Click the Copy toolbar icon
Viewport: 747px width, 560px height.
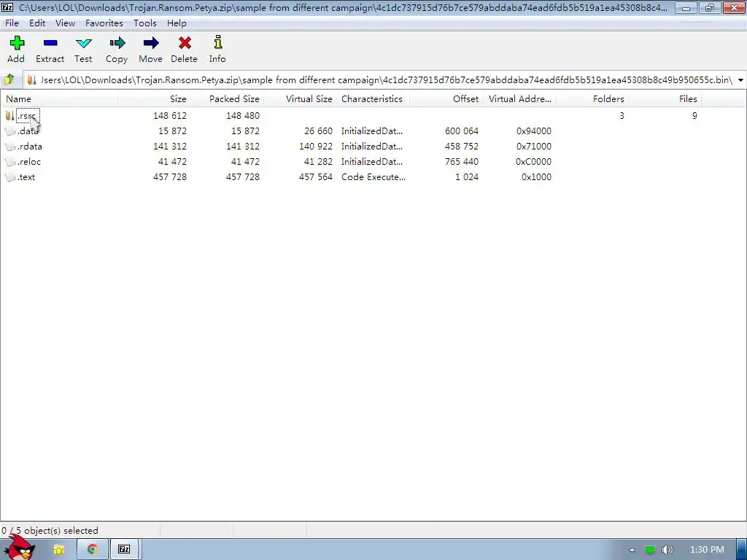117,43
